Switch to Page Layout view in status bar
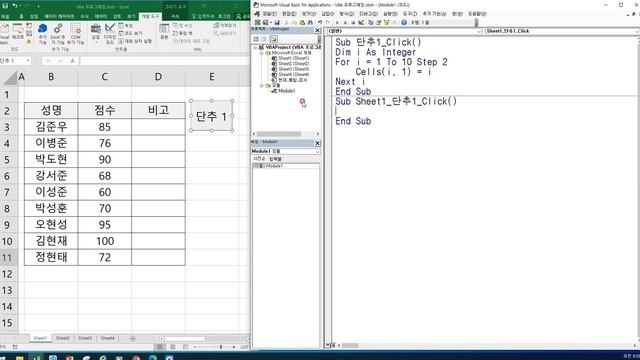Viewport: 640px width, 360px height. 173,347
